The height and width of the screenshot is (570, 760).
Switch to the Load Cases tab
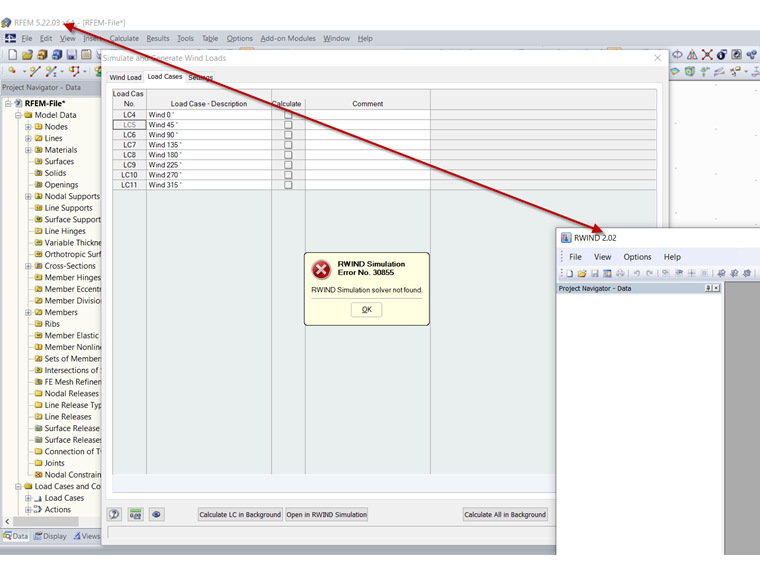[165, 77]
